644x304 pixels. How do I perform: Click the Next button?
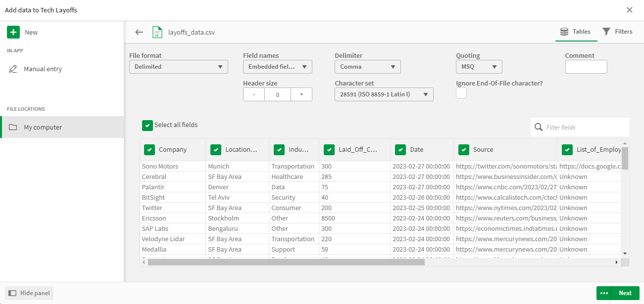625,293
